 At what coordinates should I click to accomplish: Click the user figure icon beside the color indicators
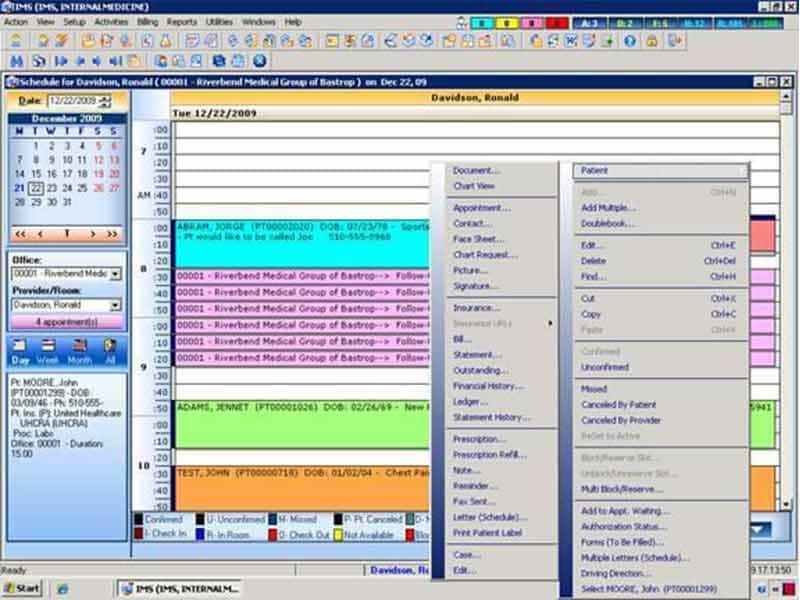coord(461,23)
